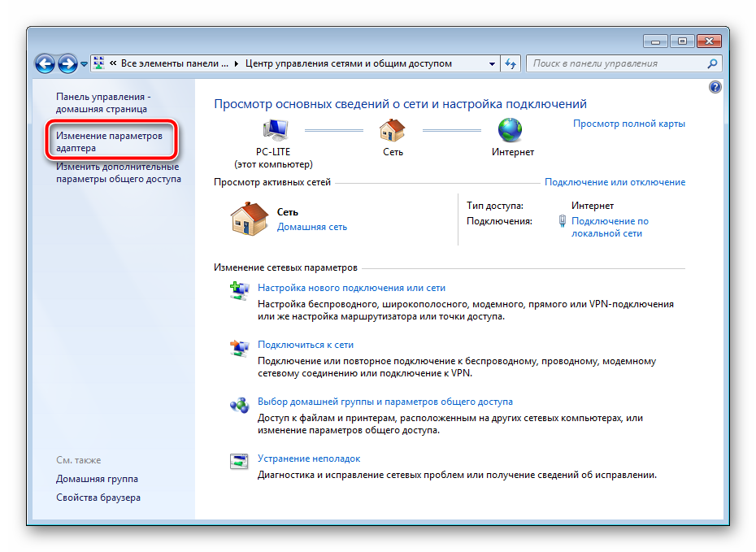
Task: Click the house network icon in map
Action: point(392,130)
